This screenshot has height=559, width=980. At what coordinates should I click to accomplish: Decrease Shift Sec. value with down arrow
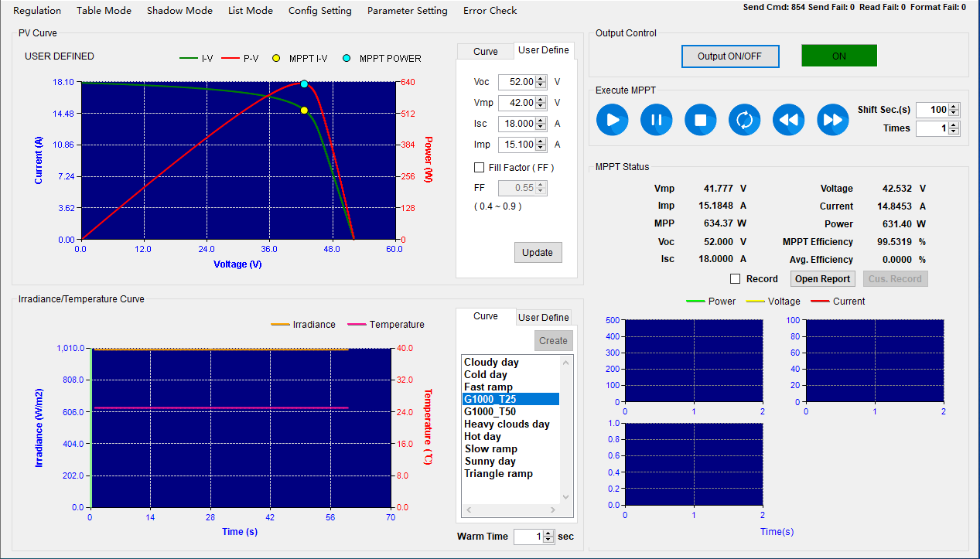coord(954,114)
